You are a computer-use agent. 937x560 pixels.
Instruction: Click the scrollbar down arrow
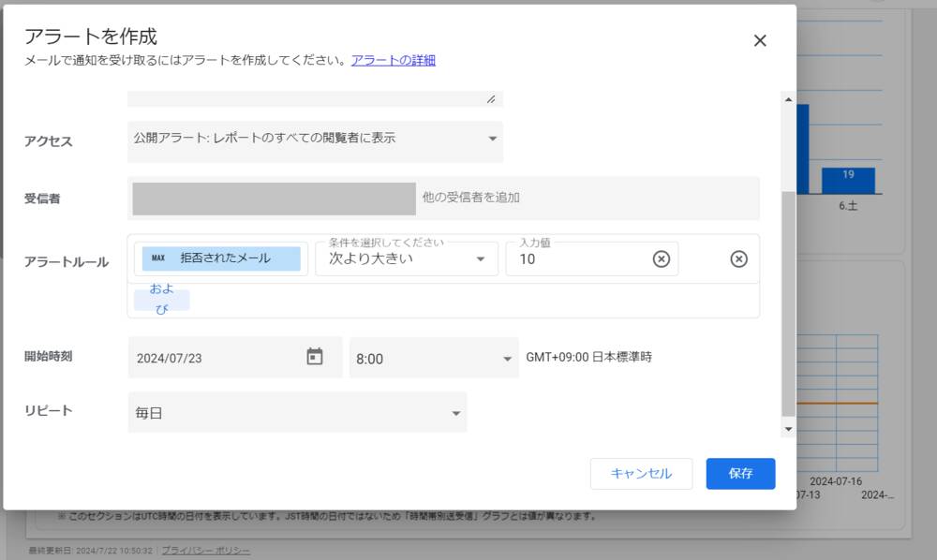click(x=788, y=429)
